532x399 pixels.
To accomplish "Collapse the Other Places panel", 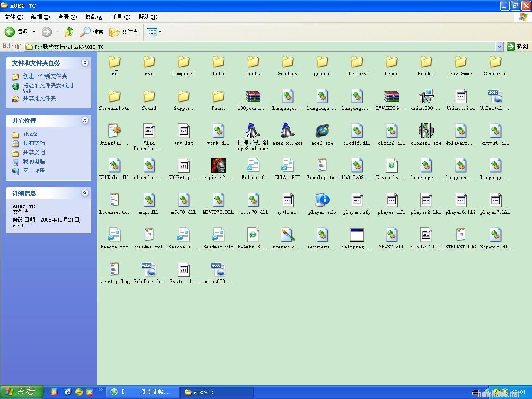I will [85, 121].
